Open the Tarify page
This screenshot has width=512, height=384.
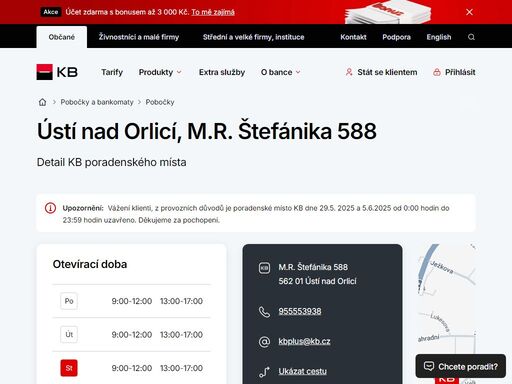[x=112, y=72]
